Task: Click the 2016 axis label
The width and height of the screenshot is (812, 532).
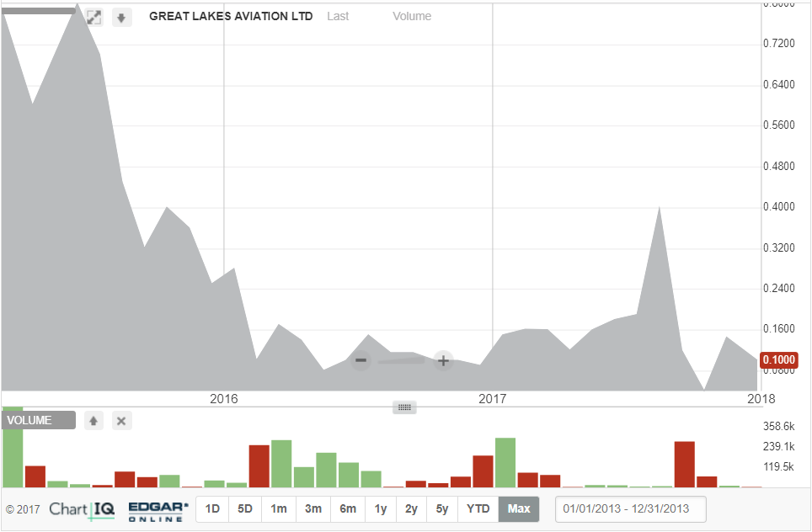Action: point(224,399)
